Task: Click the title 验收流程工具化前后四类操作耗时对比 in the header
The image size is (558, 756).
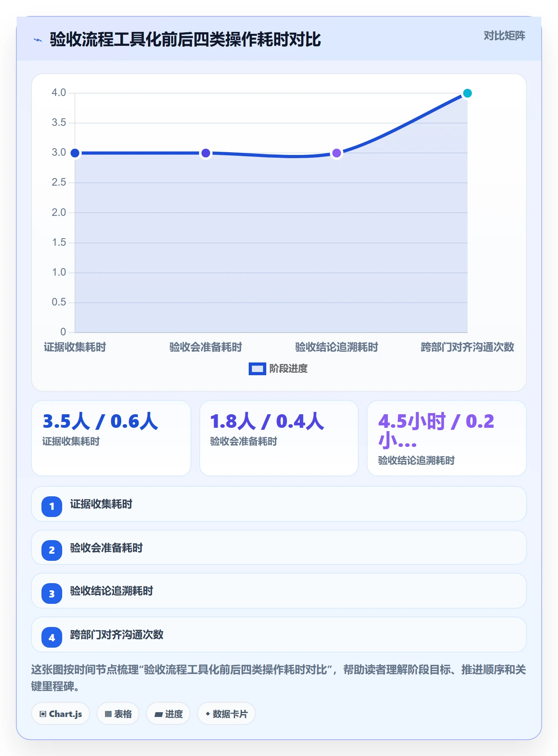Action: click(x=185, y=40)
